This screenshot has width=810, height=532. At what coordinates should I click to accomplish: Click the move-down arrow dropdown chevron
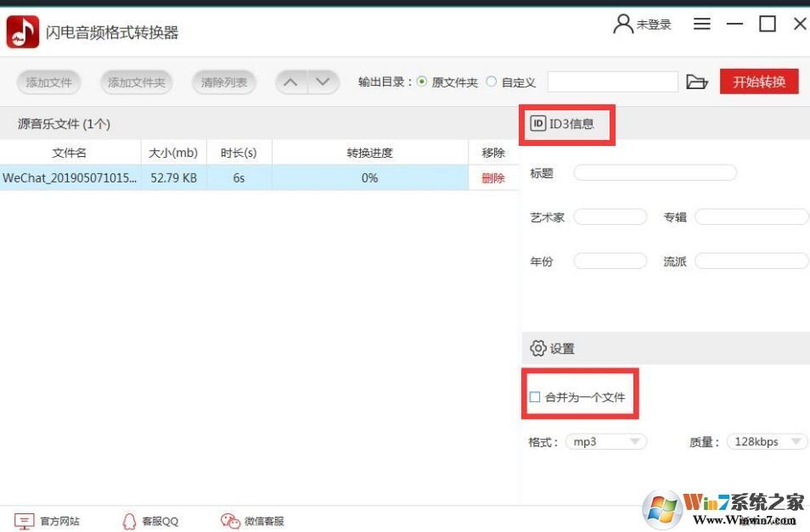click(322, 81)
